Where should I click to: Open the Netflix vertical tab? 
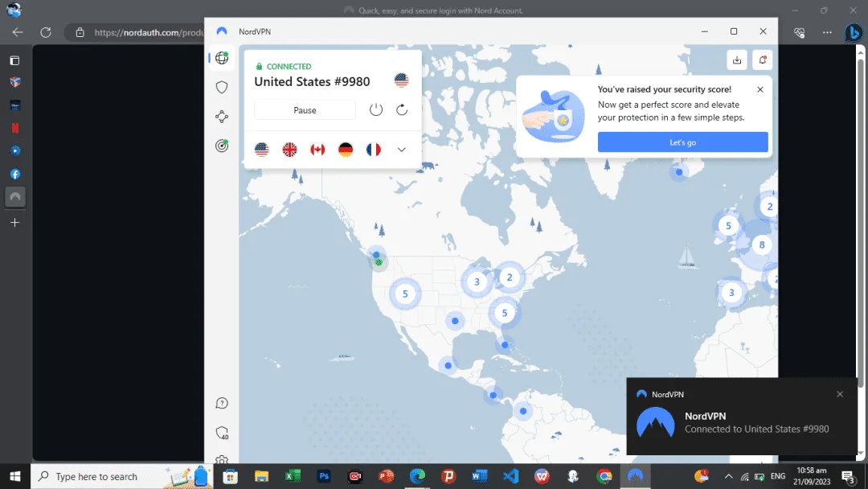(15, 128)
